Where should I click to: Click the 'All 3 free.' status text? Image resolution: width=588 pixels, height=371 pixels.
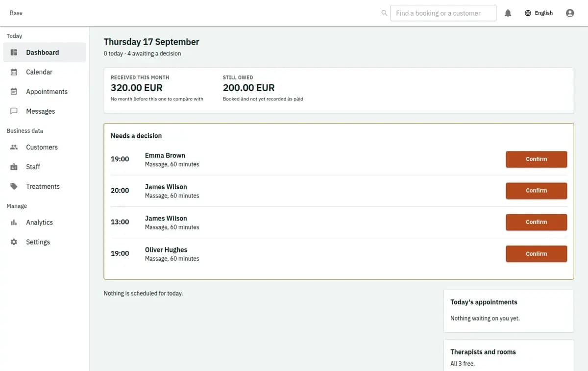463,364
